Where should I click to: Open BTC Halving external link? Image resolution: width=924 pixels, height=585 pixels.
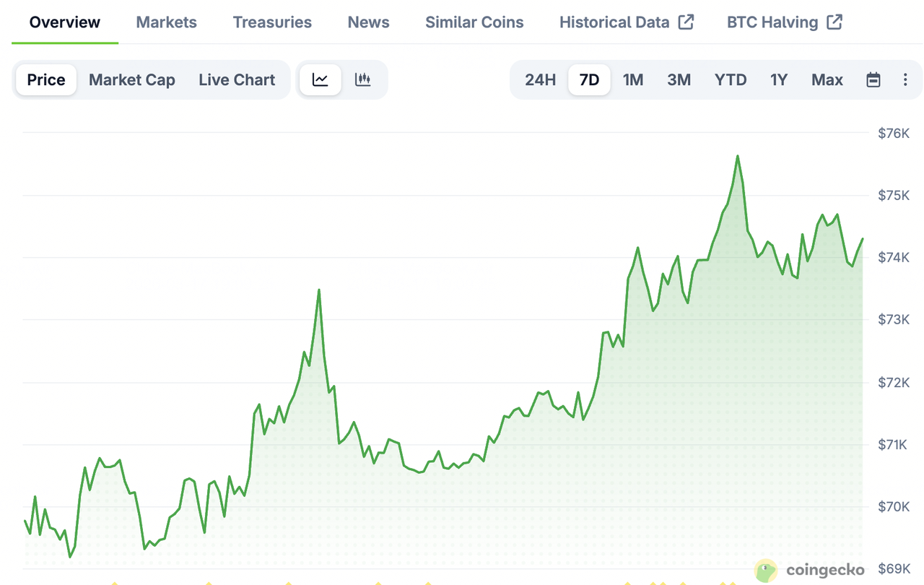tap(784, 22)
